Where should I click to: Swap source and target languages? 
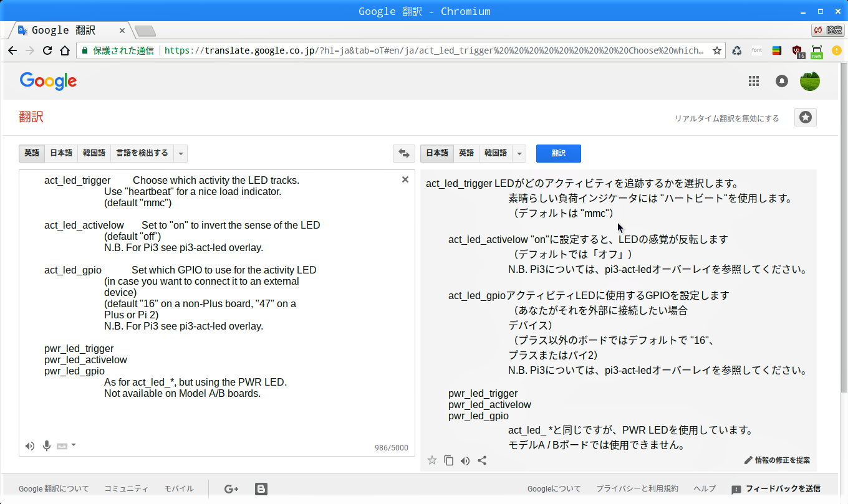404,153
